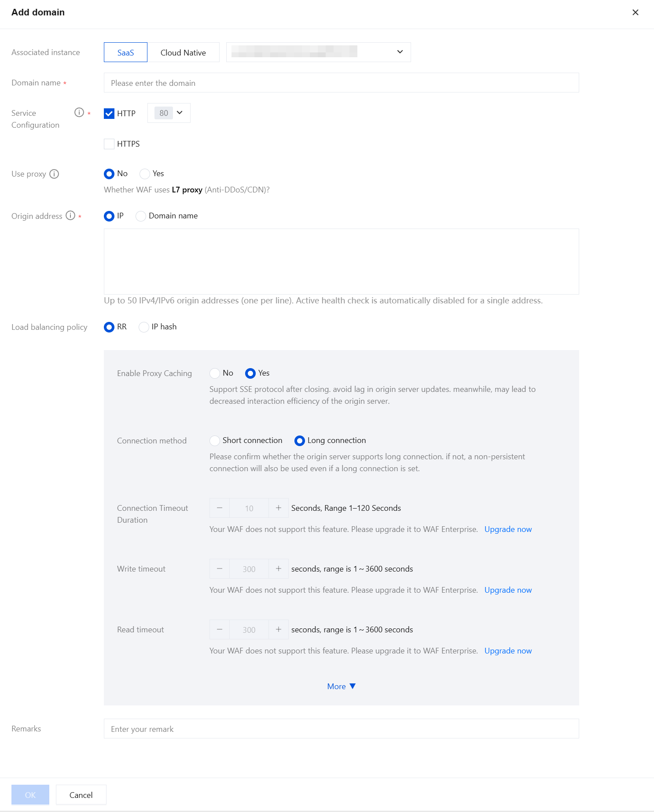Viewport: 654px width, 812px height.
Task: Uncheck the HTTP checkbox
Action: (109, 114)
